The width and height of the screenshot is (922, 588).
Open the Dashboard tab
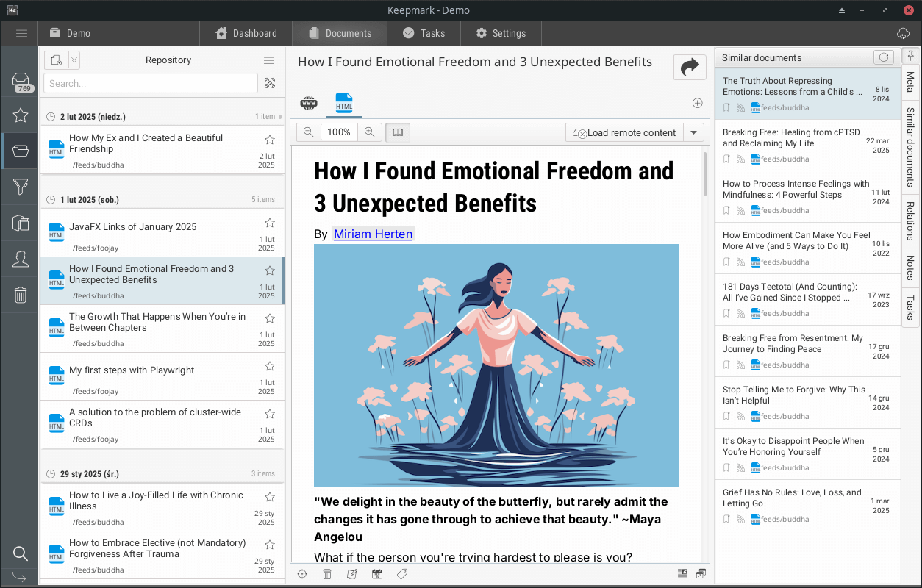[246, 33]
